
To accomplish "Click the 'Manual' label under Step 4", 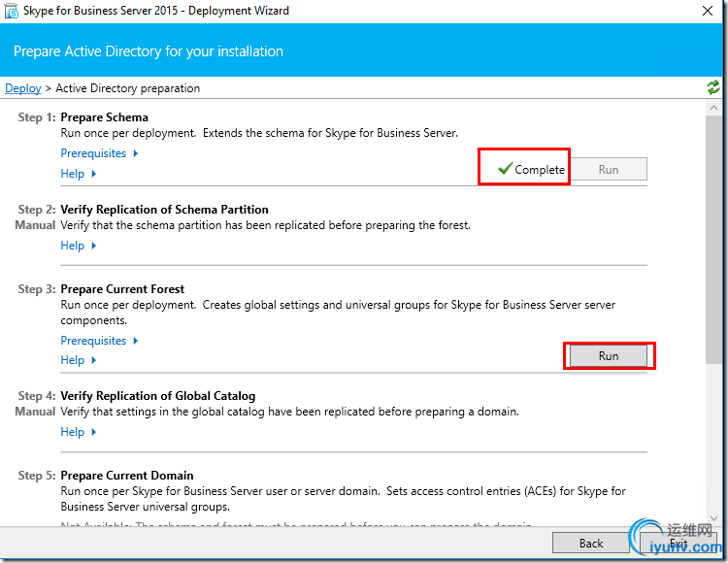I will pos(35,412).
